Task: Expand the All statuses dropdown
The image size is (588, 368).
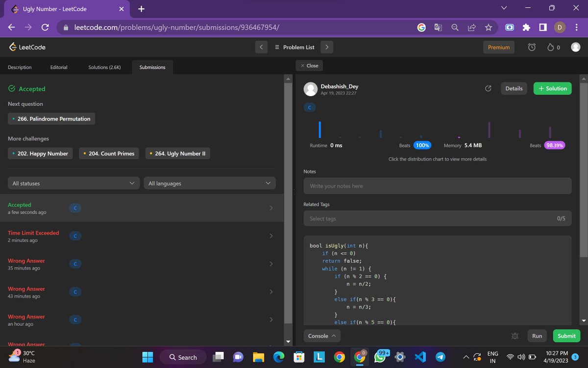Action: pos(73,183)
